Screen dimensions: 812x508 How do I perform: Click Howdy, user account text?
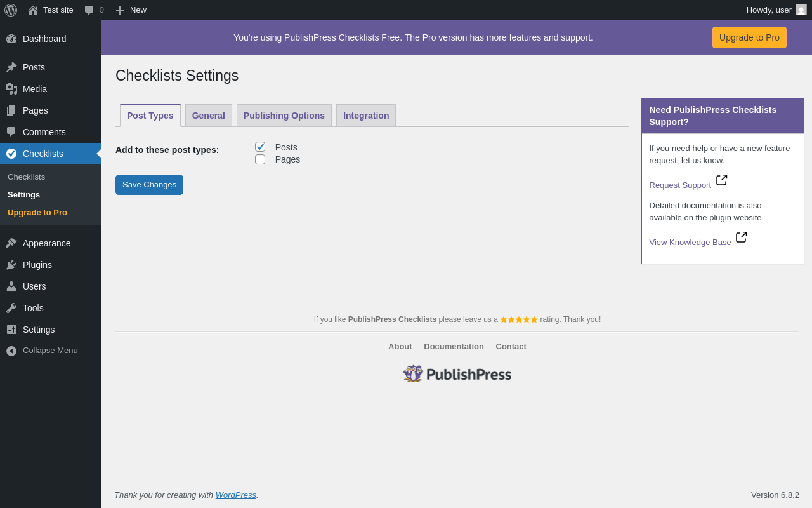(x=769, y=10)
